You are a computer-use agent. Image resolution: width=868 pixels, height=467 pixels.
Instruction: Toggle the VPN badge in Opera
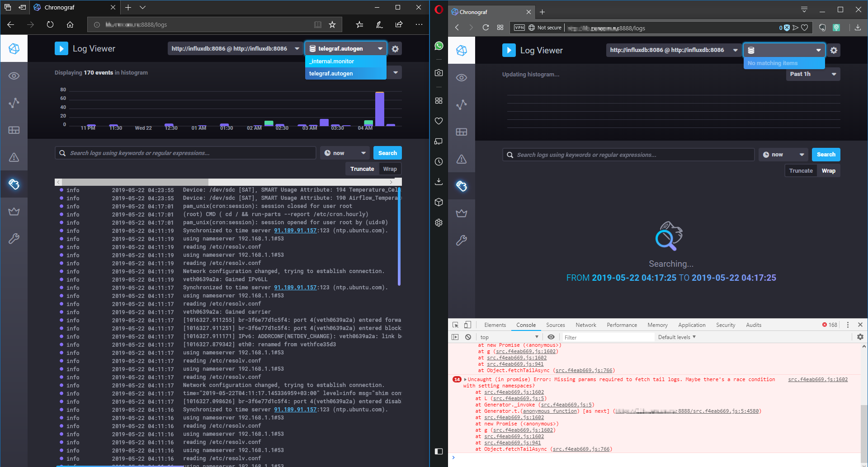click(519, 27)
